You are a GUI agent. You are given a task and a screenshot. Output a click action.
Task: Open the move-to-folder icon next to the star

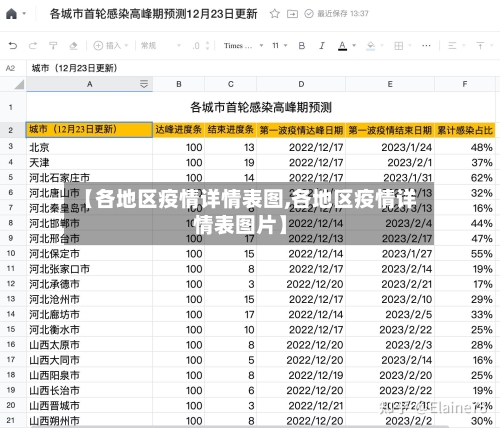292,14
